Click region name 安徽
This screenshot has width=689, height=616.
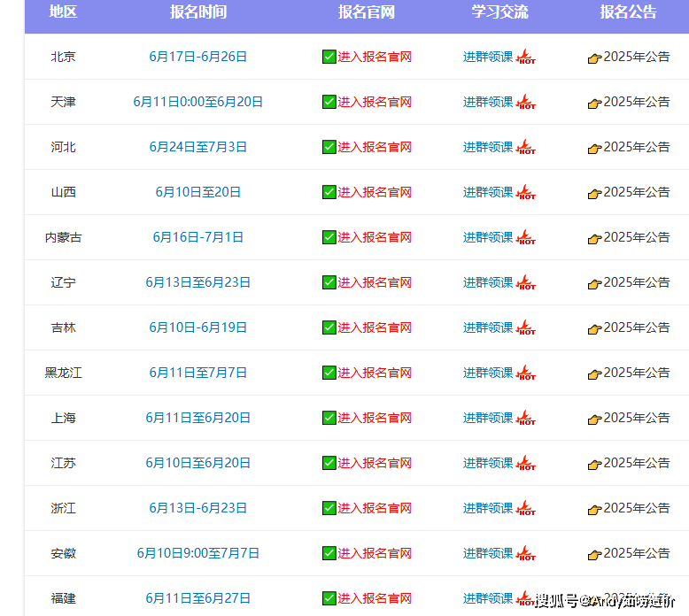pyautogui.click(x=63, y=553)
